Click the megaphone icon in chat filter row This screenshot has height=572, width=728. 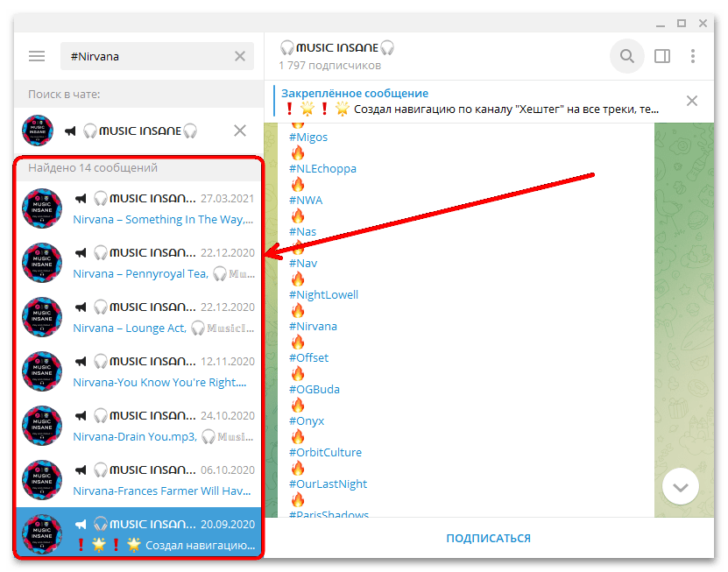(x=71, y=131)
